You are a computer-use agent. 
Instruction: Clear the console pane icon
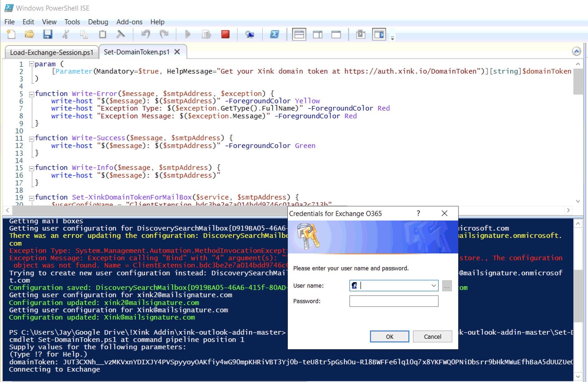pos(120,34)
